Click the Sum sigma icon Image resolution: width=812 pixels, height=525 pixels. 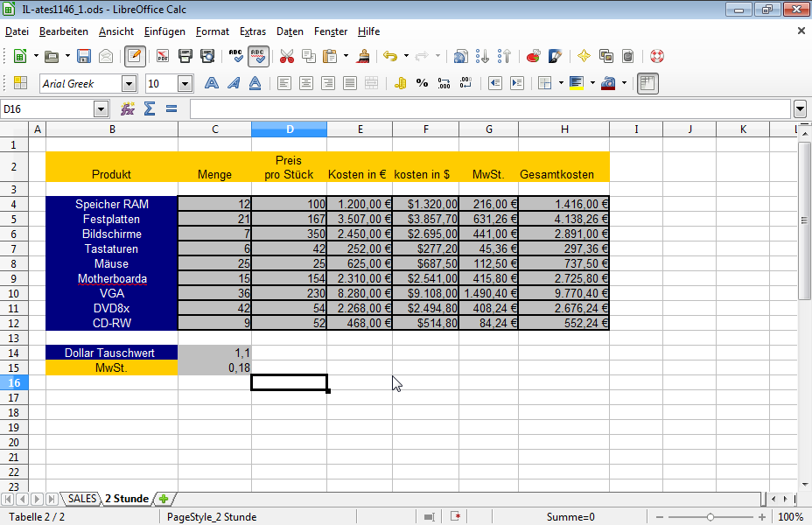coord(149,108)
